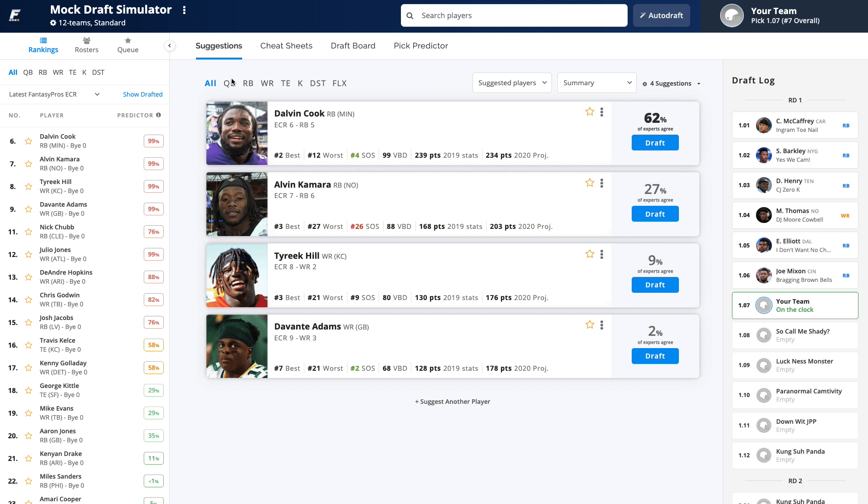Screen dimensions: 868x504
Task: Click C. McCaffrey avatar in Draft Log
Action: 764,125
